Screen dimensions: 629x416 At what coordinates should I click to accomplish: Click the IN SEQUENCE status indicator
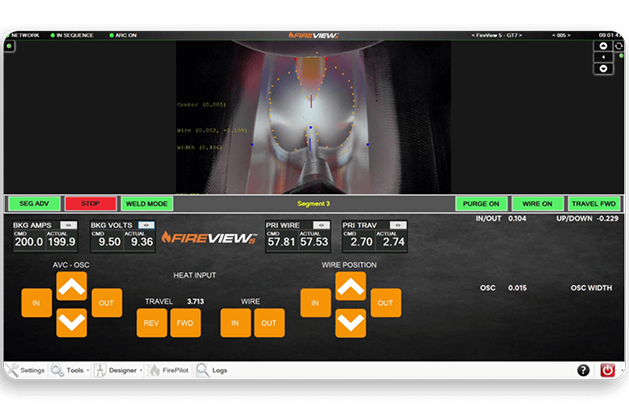[x=72, y=35]
